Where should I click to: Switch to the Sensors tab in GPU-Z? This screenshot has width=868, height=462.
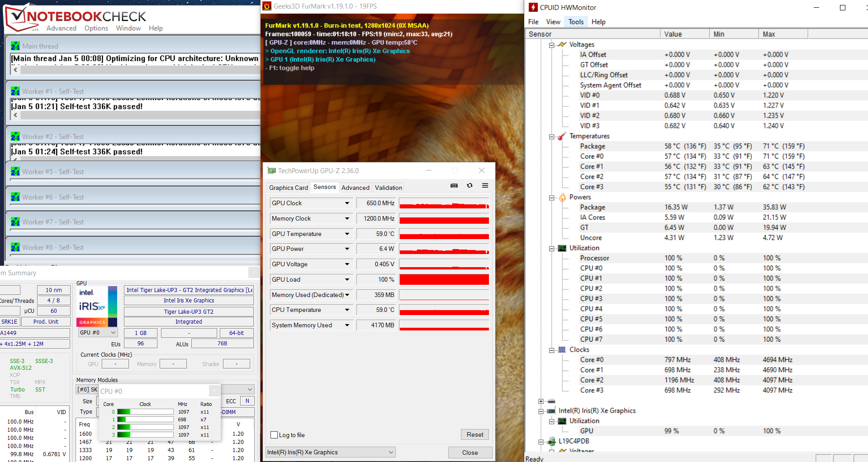click(x=325, y=187)
